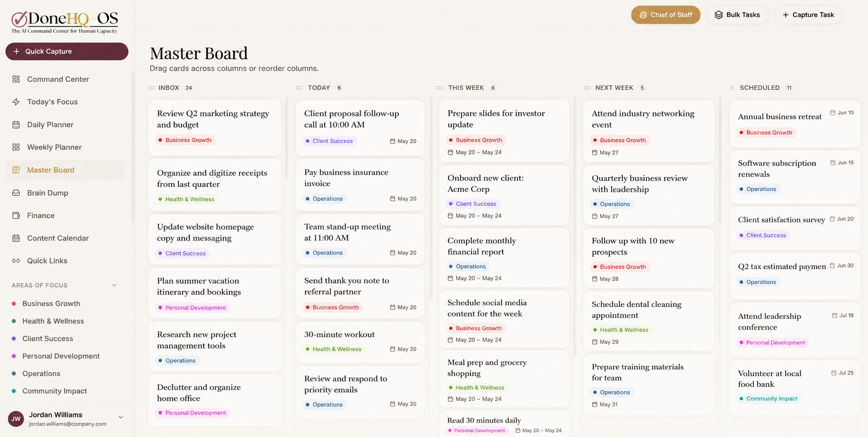Click the Quick Links chain icon
Viewport: 868px width, 437px height.
[16, 261]
